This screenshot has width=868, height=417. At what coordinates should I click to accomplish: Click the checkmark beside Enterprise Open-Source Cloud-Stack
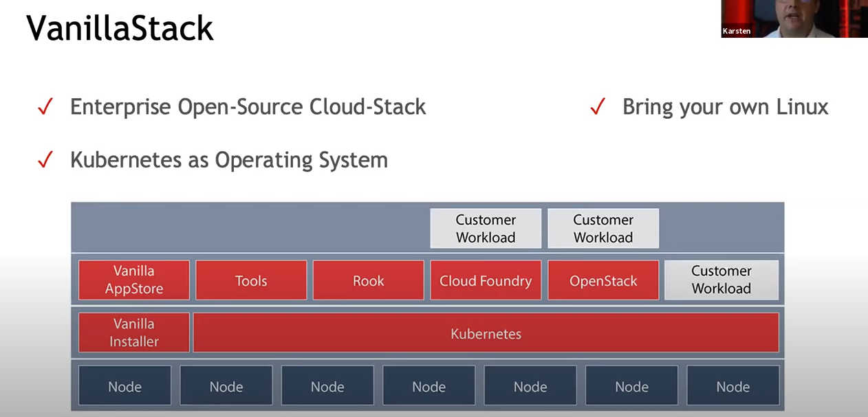coord(46,107)
